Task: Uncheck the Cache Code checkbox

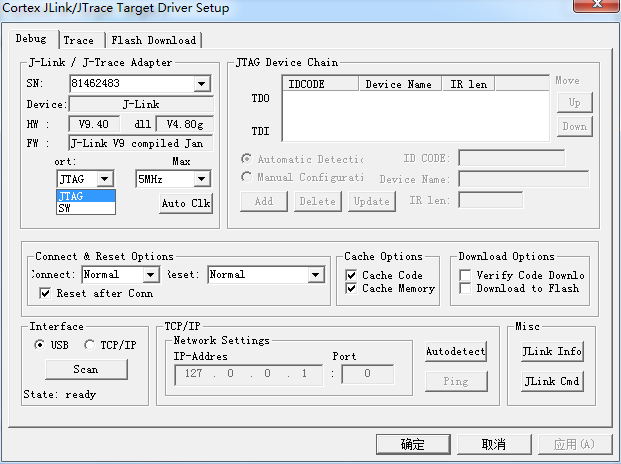Action: pos(351,275)
